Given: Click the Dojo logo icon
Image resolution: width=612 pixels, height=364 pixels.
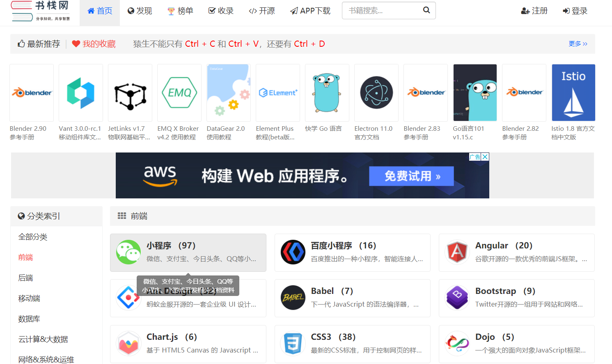Looking at the screenshot, I should pos(457,344).
